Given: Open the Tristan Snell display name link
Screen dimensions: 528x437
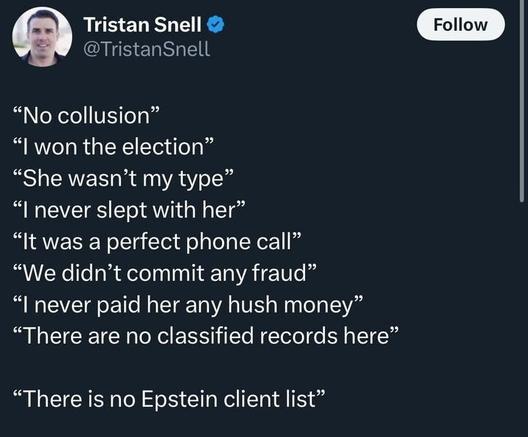Looking at the screenshot, I should click(142, 25).
